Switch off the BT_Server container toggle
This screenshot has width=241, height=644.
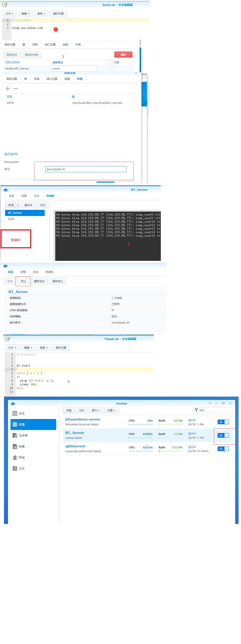coord(223,435)
